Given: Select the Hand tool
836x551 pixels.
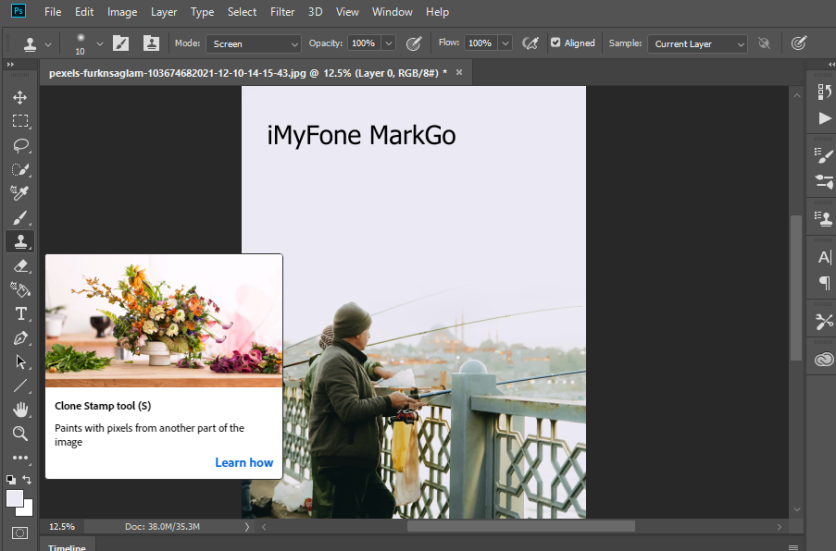Looking at the screenshot, I should tap(20, 410).
